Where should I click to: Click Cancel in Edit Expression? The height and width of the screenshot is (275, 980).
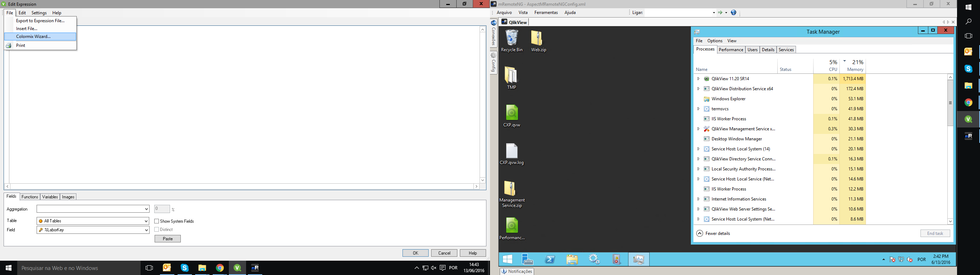pyautogui.click(x=444, y=253)
